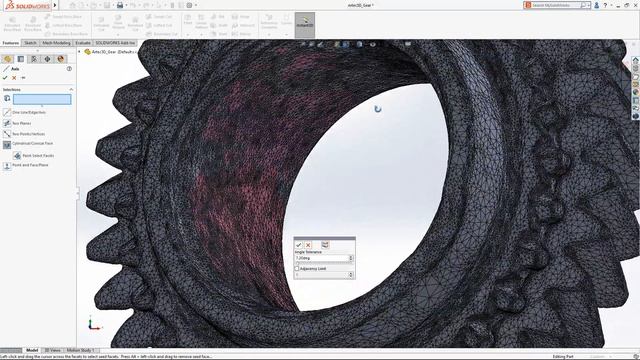Click the greyed Fillet ribbon button
Viewport: 640px width, 360px height.
coord(188,19)
